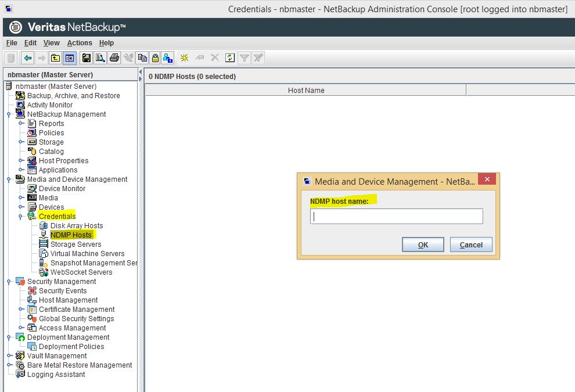Select the Device Monitor icon

point(61,188)
